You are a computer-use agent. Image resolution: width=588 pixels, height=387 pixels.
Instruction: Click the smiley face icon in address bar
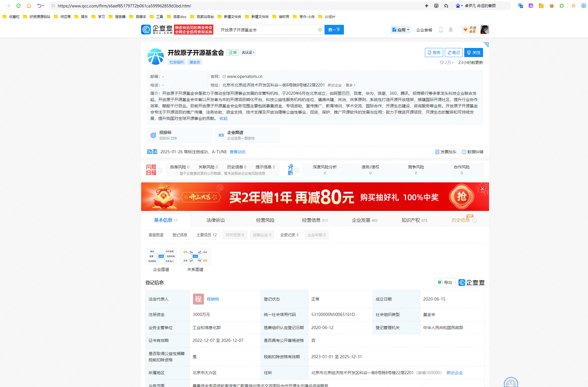tap(436, 6)
